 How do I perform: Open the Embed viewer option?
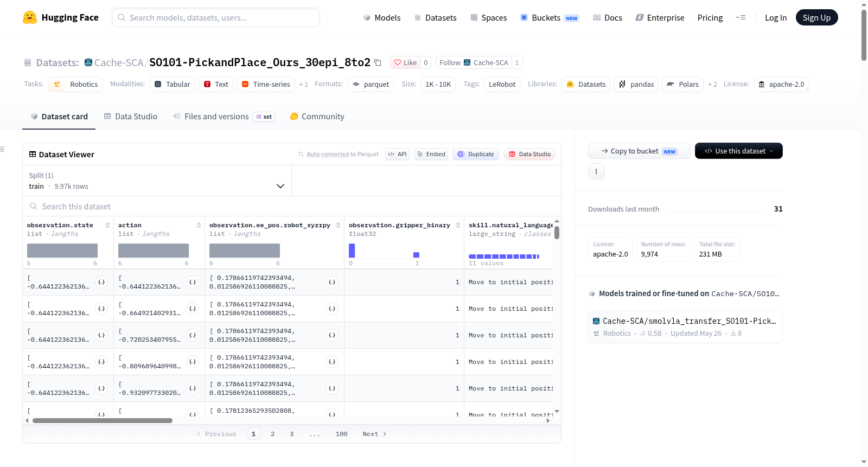pos(431,154)
